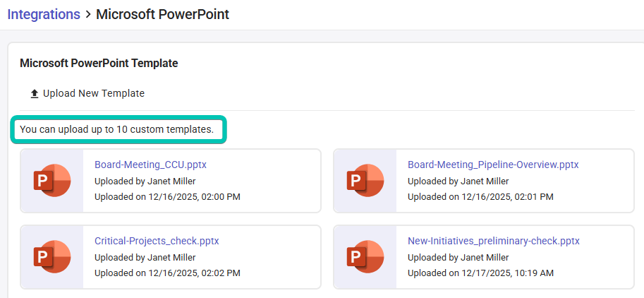Open the Board-Meeting_Pipeline-Overview.pptx file link
This screenshot has width=644, height=298.
click(492, 165)
